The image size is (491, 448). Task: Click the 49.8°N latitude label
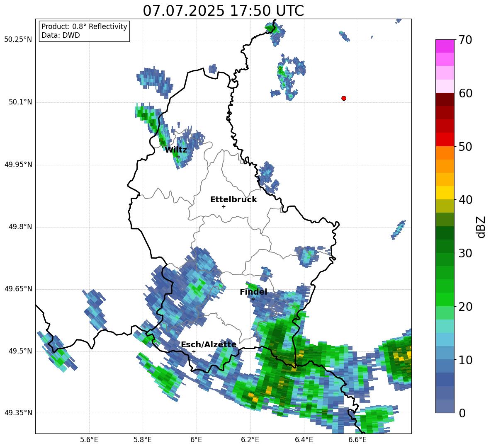[21, 227]
